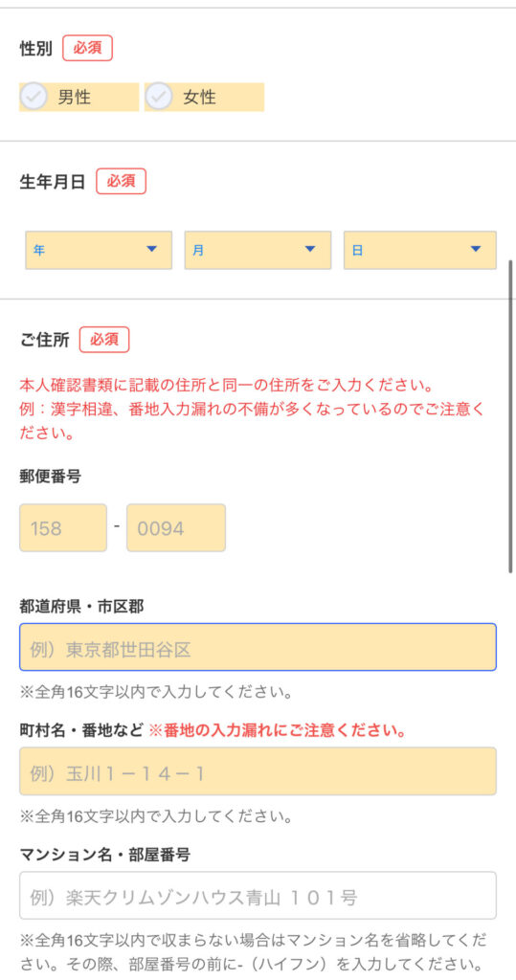
Task: Select the 男性 gender option label
Action: point(75,98)
